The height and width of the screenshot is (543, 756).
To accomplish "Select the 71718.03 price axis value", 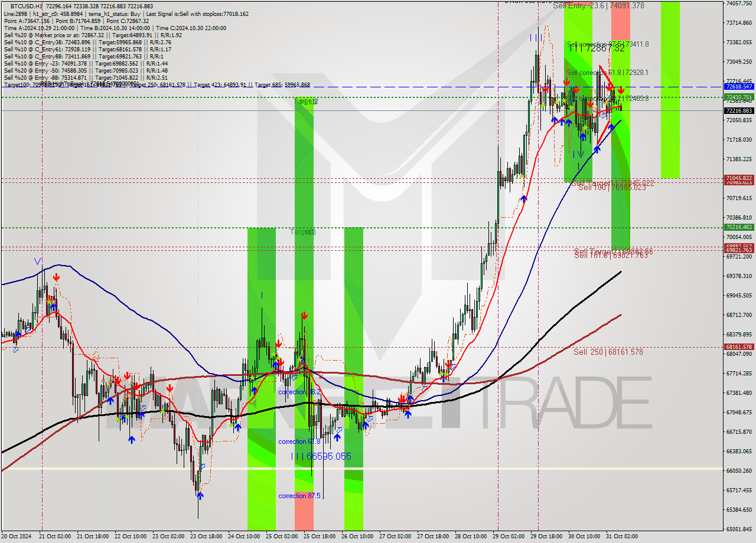I will pos(739,140).
